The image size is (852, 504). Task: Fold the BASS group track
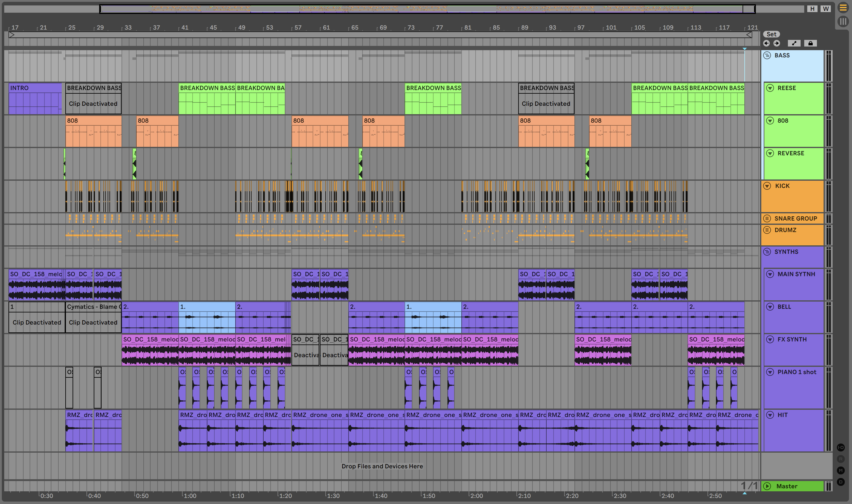click(767, 55)
